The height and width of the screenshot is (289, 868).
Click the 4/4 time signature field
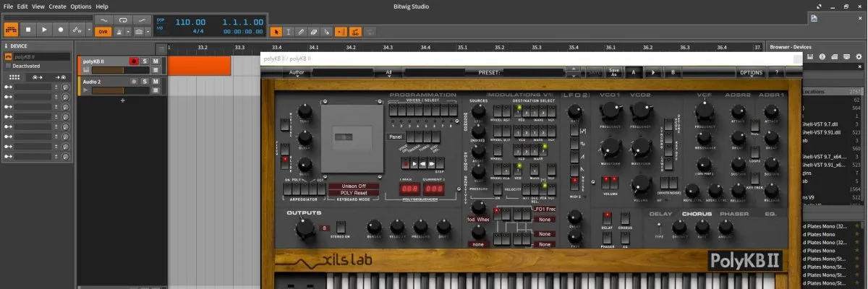point(197,32)
